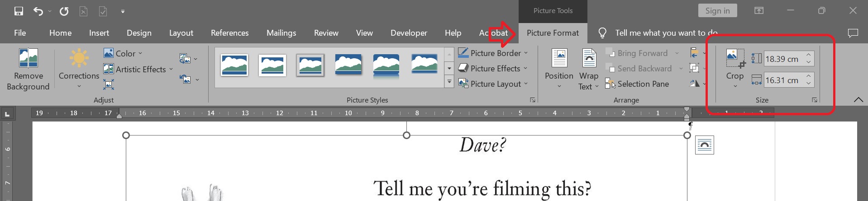Open the Corrections sun icon menu
Screen dimensions: 868x201
79,69
